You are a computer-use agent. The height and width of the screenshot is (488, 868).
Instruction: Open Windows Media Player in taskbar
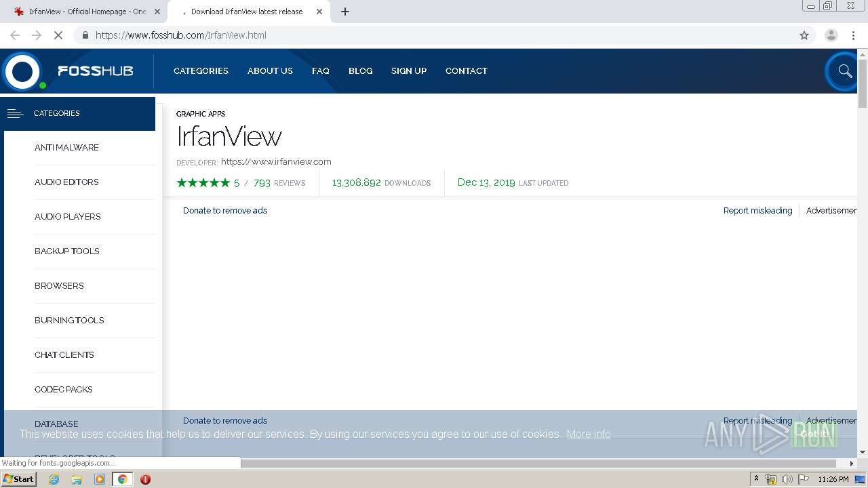pos(100,479)
